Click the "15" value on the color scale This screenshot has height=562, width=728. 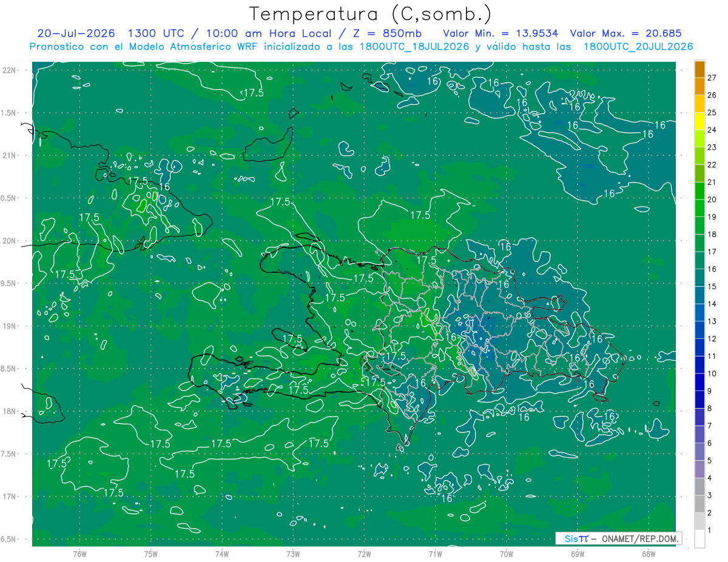pos(712,286)
